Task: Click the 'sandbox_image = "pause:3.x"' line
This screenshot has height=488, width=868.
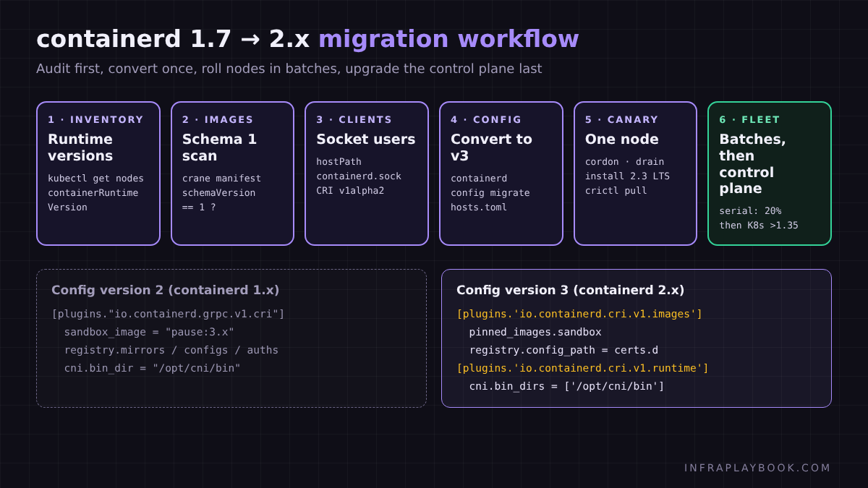Action: (x=149, y=332)
